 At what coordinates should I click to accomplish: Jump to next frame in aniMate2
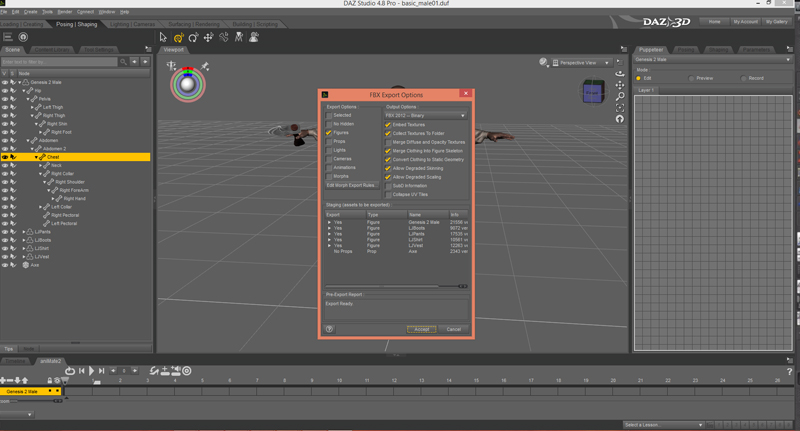coord(102,371)
